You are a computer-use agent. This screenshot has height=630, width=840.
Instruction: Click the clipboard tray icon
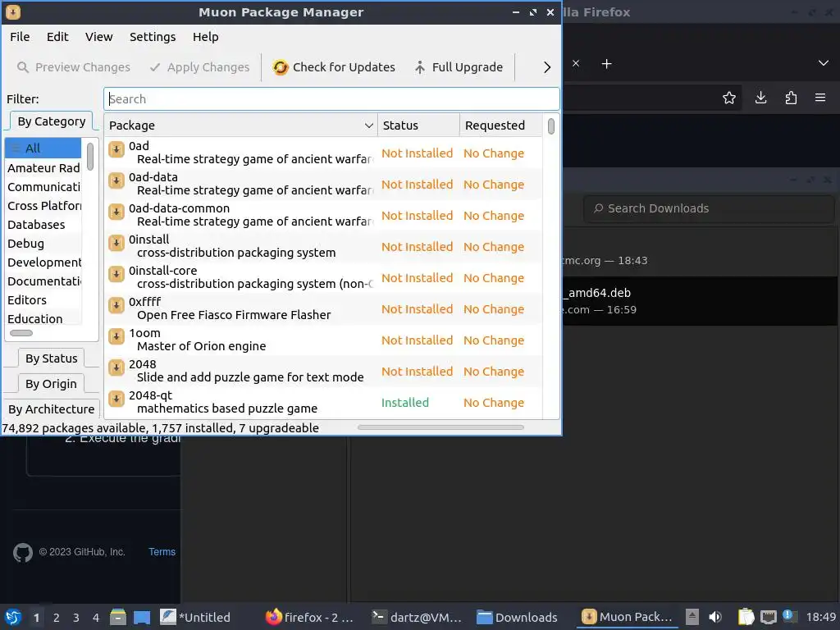[x=746, y=617]
